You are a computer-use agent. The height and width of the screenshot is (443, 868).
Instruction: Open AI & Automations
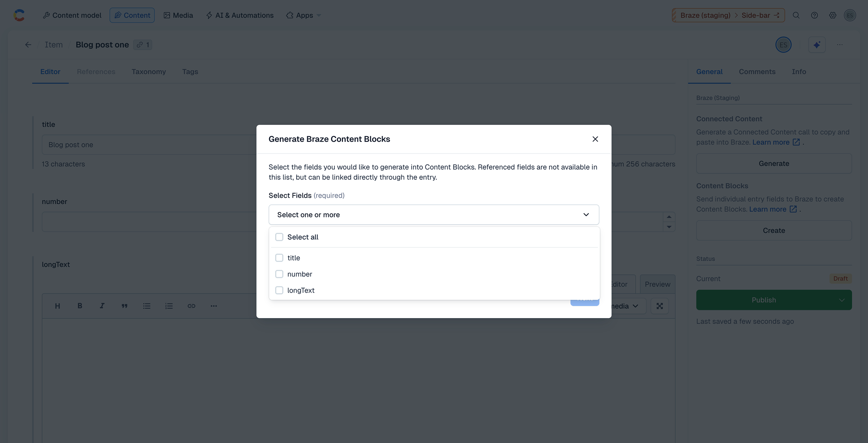[x=240, y=15]
